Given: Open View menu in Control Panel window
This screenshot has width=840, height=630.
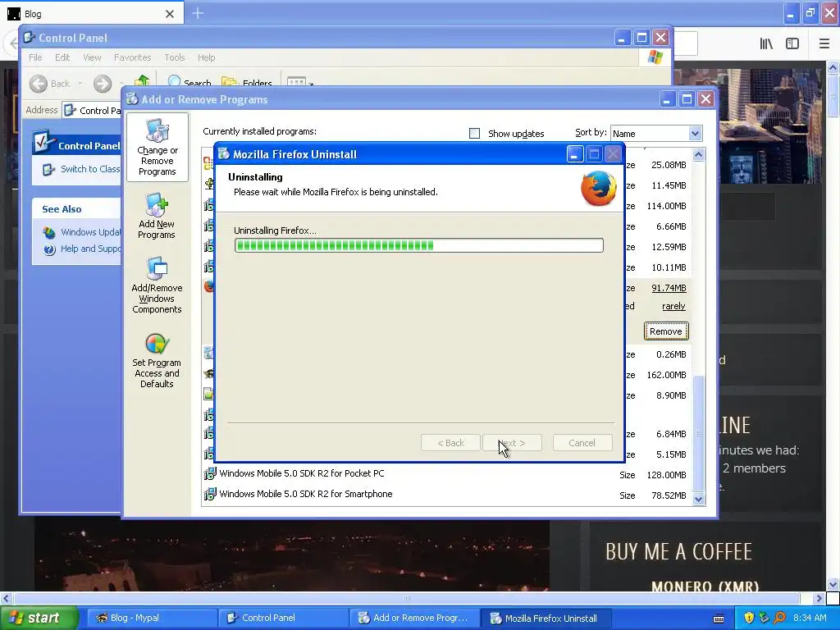Looking at the screenshot, I should [92, 57].
